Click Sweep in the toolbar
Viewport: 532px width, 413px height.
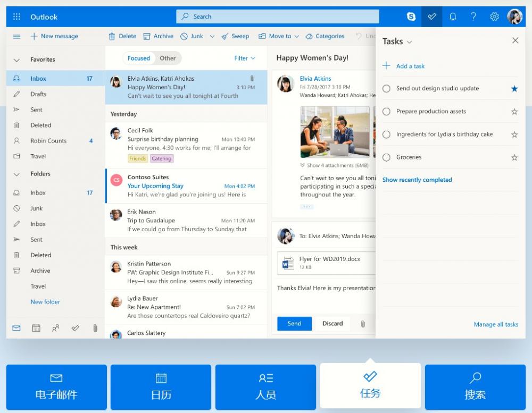pos(235,36)
